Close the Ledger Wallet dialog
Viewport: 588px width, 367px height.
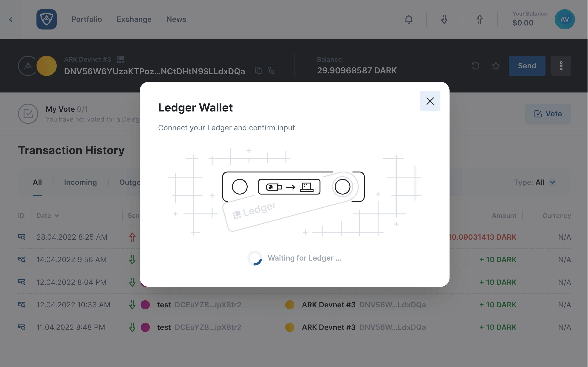[430, 101]
